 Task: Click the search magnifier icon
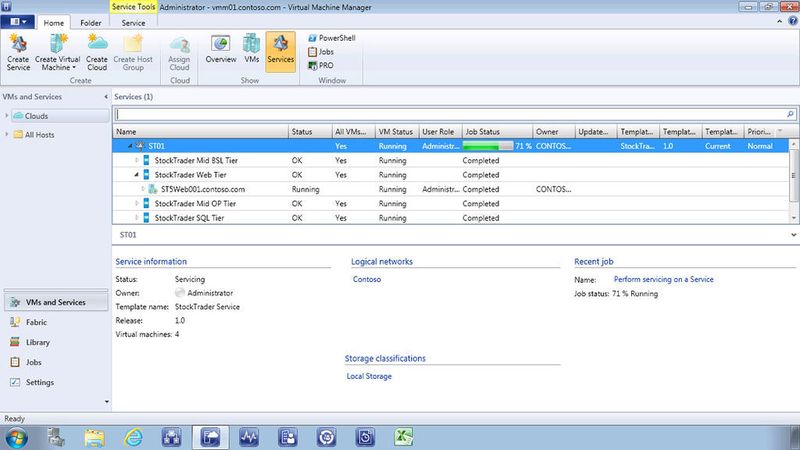pyautogui.click(x=790, y=114)
